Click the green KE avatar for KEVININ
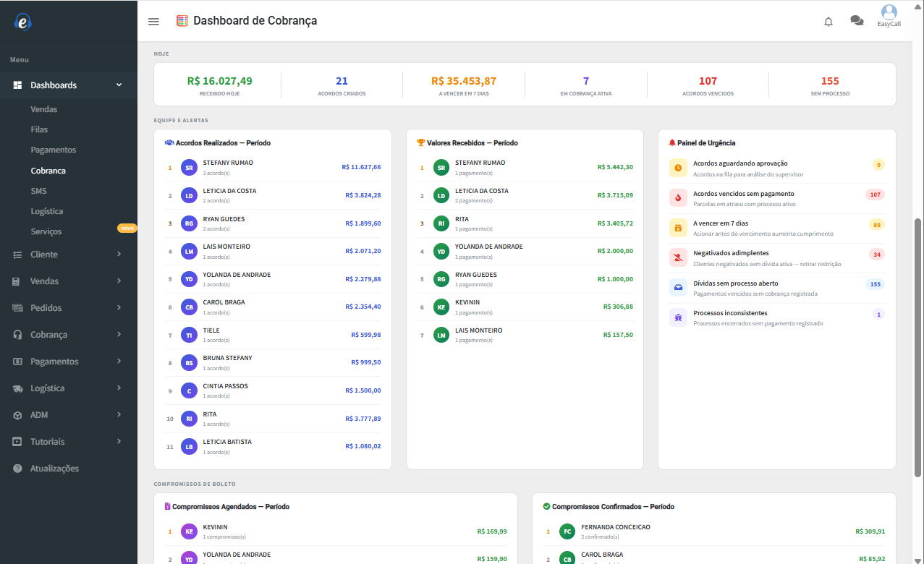Image resolution: width=924 pixels, height=564 pixels. pos(441,307)
